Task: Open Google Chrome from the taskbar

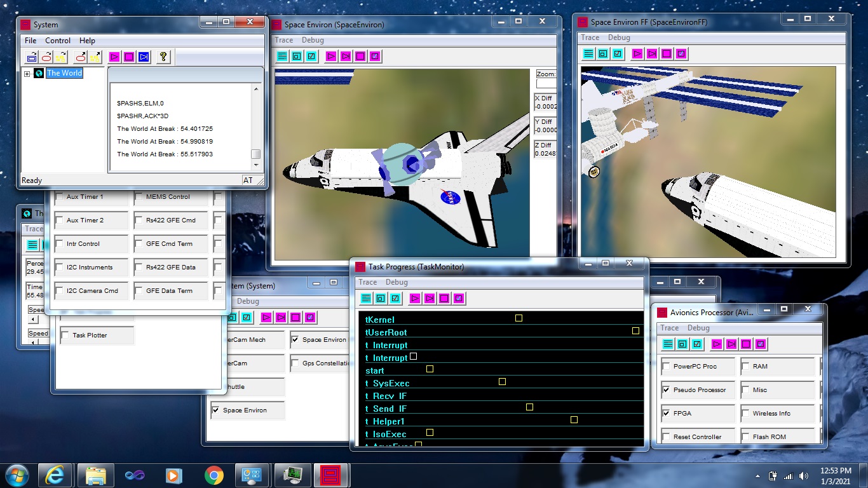Action: tap(214, 475)
